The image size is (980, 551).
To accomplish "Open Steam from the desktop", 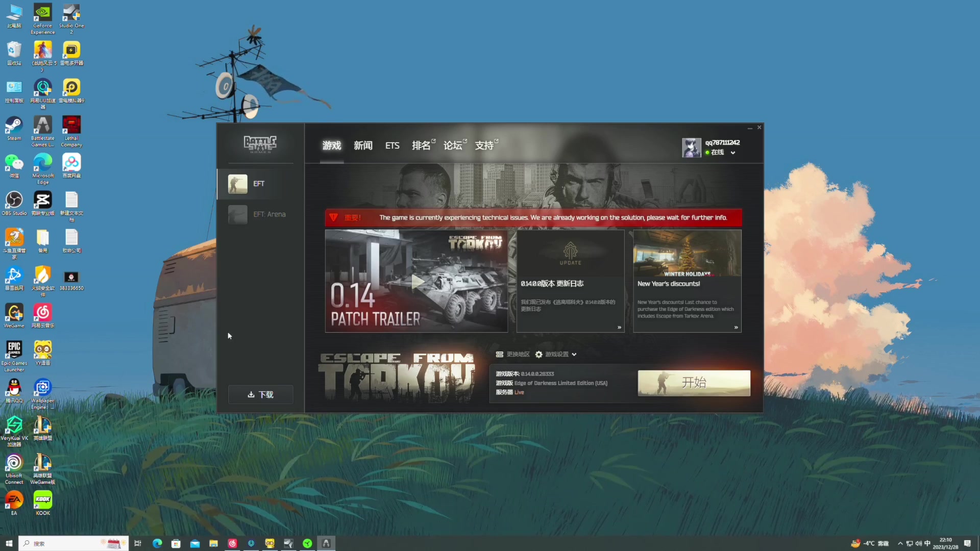I will pos(14,129).
